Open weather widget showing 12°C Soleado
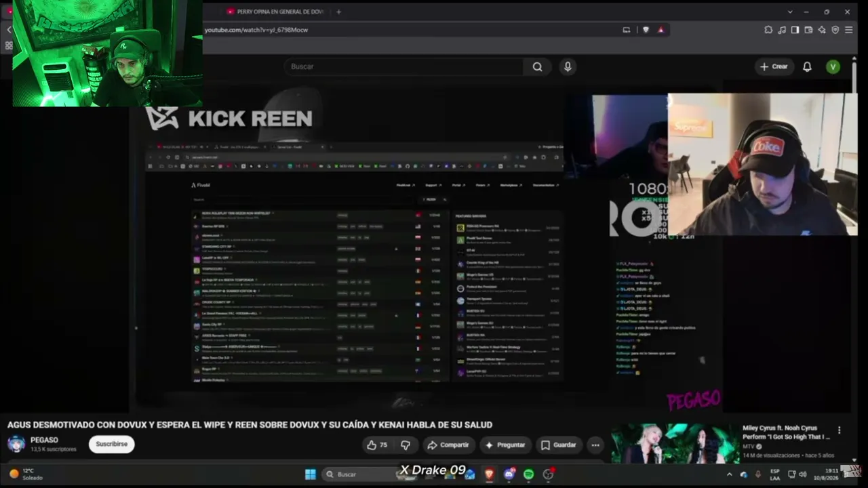Viewport: 868px width, 488px height. (x=26, y=474)
